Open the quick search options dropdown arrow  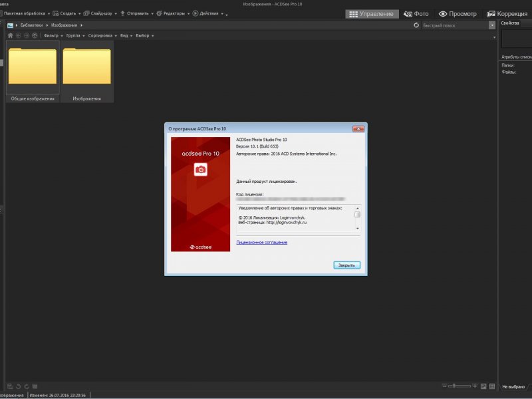(x=492, y=25)
